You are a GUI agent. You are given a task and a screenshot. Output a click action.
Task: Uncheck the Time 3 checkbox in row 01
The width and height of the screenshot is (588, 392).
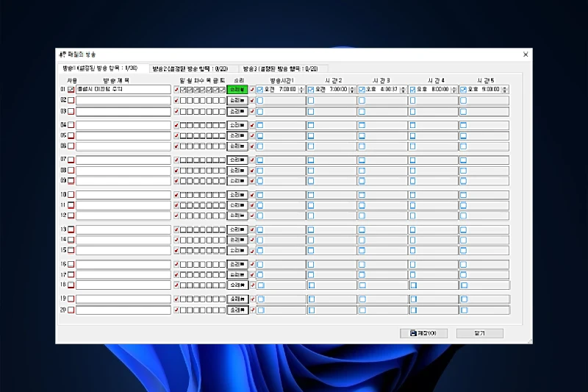pyautogui.click(x=362, y=89)
